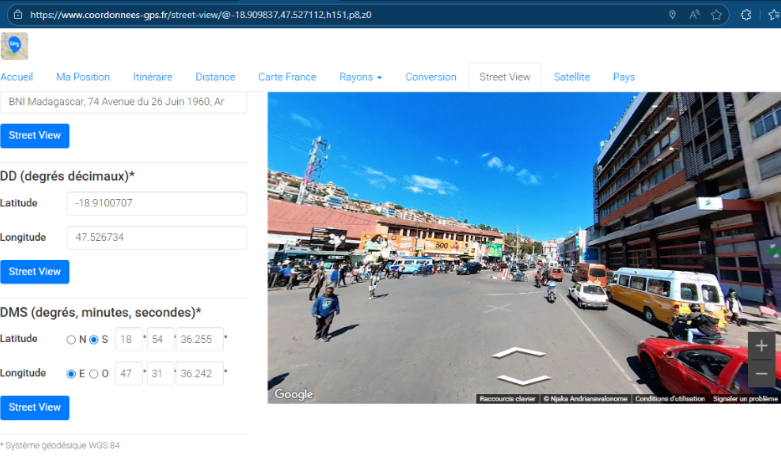Select the N latitude radio button
The image size is (781, 457).
coord(71,340)
